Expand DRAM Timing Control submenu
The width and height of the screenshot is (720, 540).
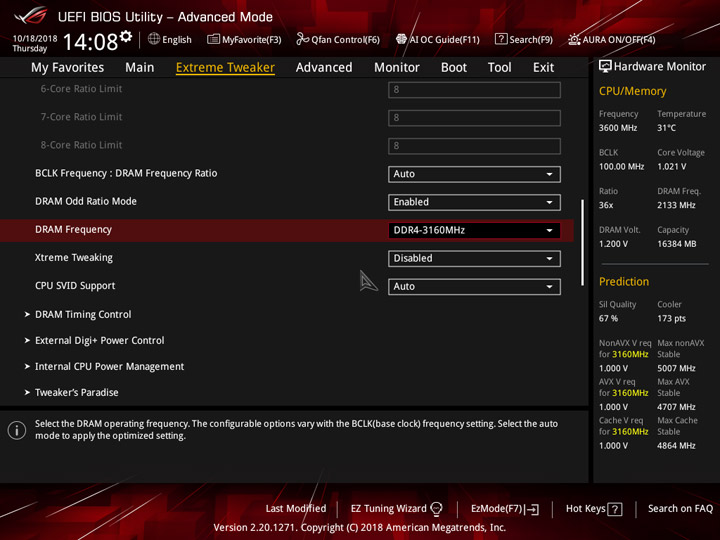(83, 315)
